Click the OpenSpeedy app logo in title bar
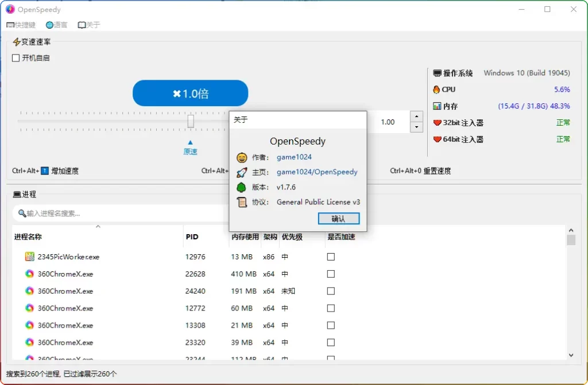This screenshot has width=588, height=385. 10,9
